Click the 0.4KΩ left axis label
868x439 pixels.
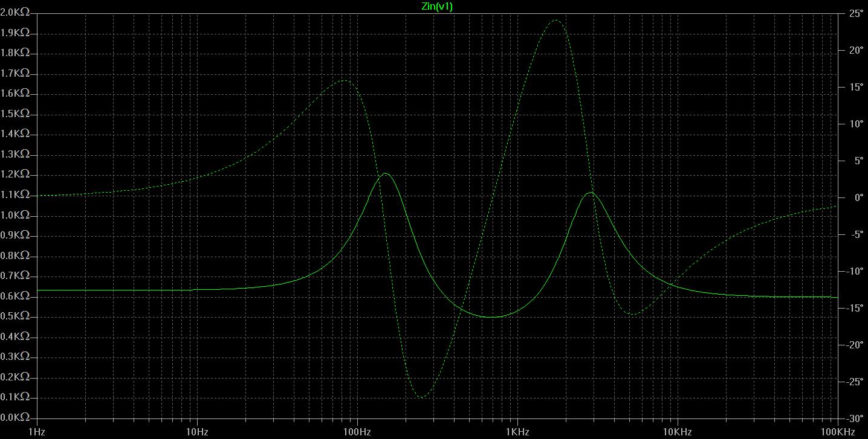tap(15, 337)
